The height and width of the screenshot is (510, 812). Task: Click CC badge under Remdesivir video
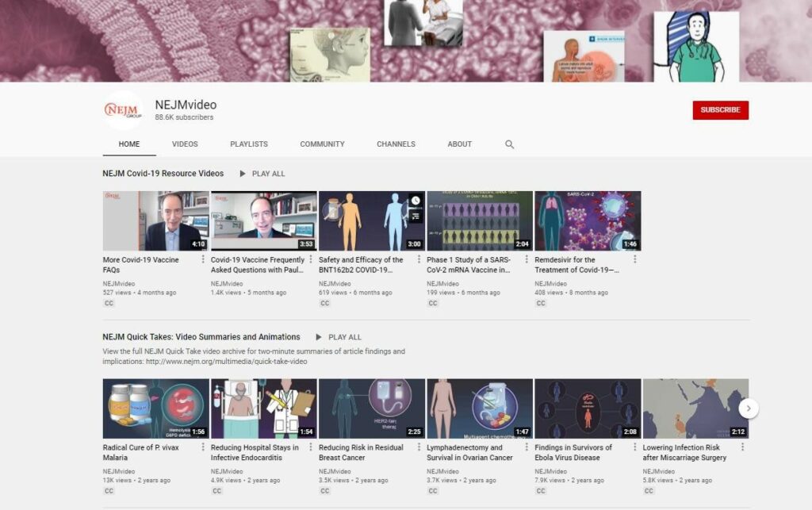coord(541,304)
